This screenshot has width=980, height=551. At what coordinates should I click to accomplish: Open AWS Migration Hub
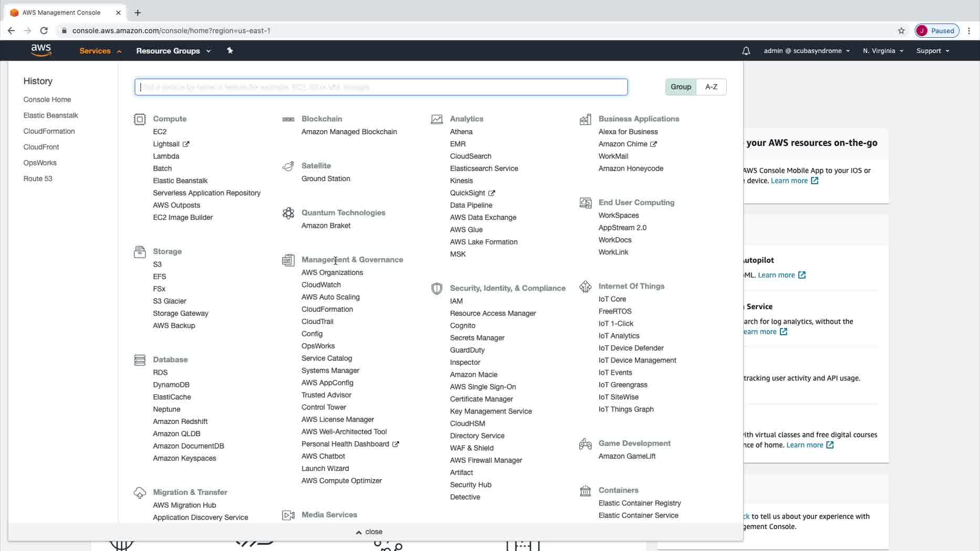click(x=184, y=505)
